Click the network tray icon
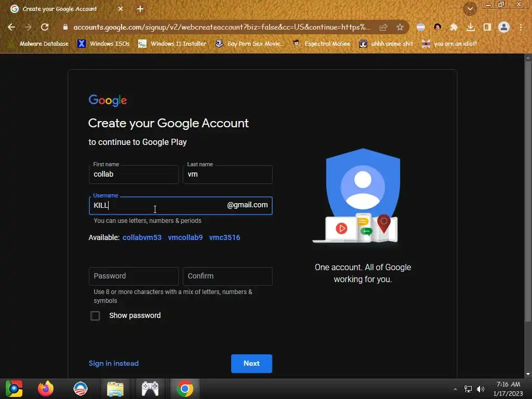 click(468, 389)
